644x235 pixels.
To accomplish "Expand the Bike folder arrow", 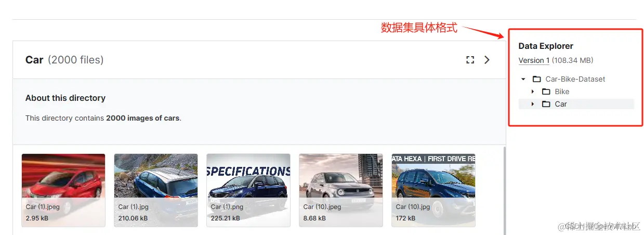I will pyautogui.click(x=533, y=92).
